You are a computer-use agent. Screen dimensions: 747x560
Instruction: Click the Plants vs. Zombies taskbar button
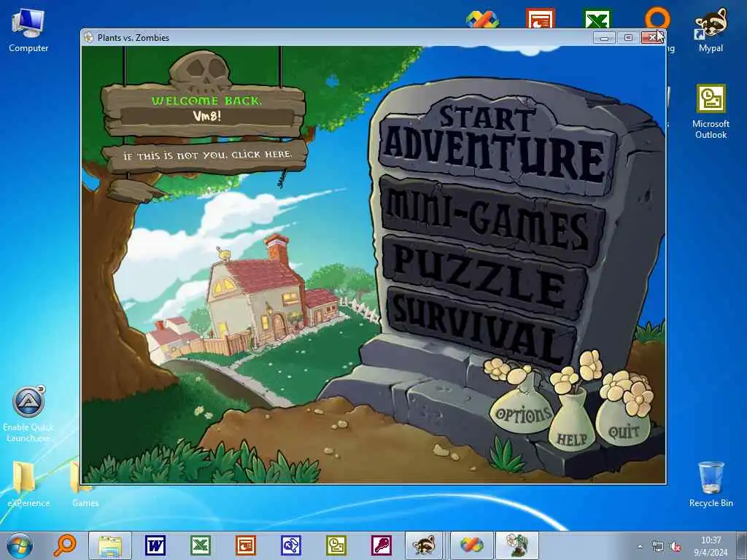[517, 545]
